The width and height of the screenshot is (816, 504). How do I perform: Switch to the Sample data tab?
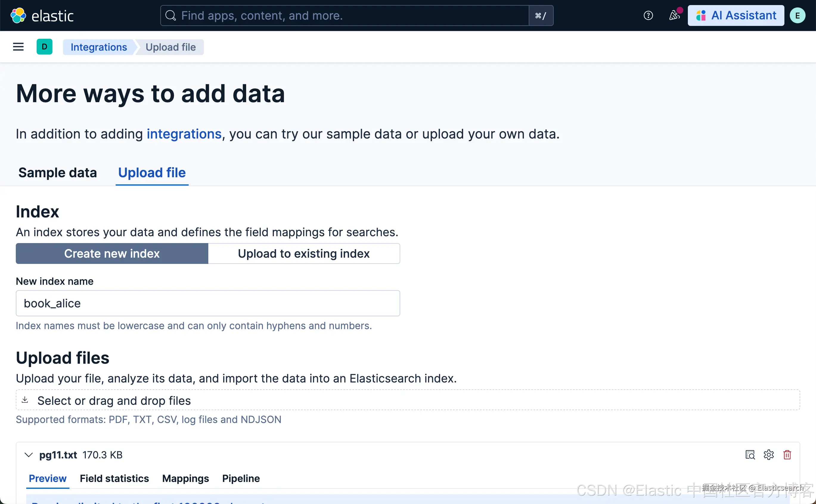tap(57, 173)
